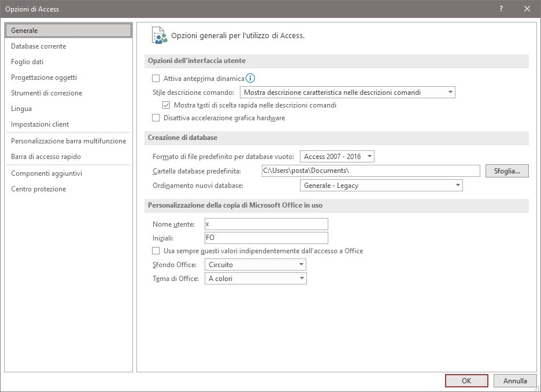
Task: Click the Annulla button
Action: pyautogui.click(x=515, y=380)
